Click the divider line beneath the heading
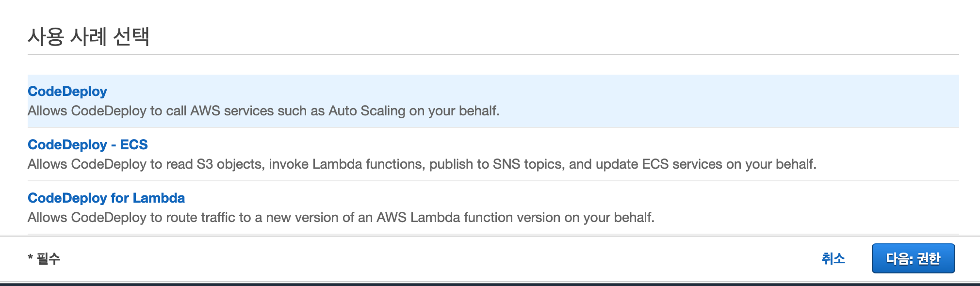Screen dimensions: 980x286 coord(493,55)
